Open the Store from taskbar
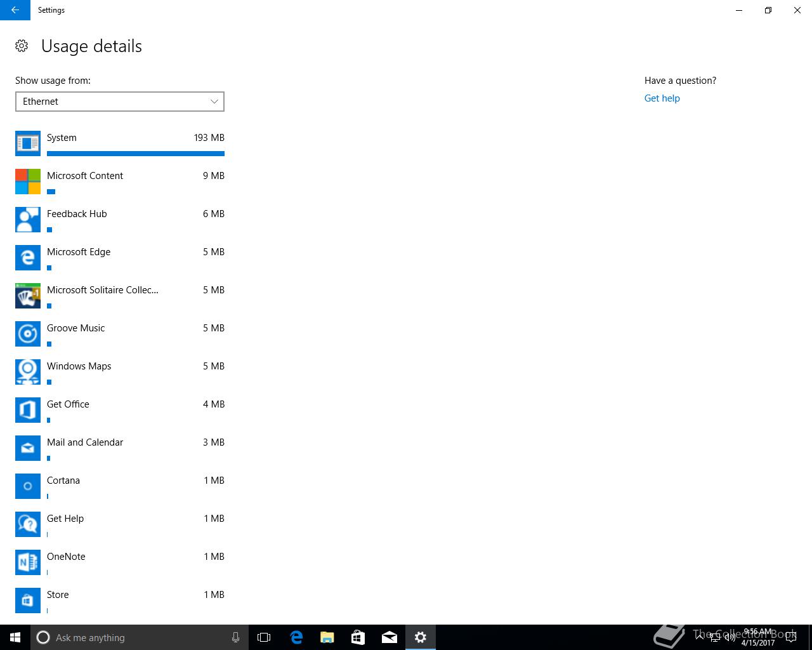The width and height of the screenshot is (812, 650). pyautogui.click(x=358, y=637)
